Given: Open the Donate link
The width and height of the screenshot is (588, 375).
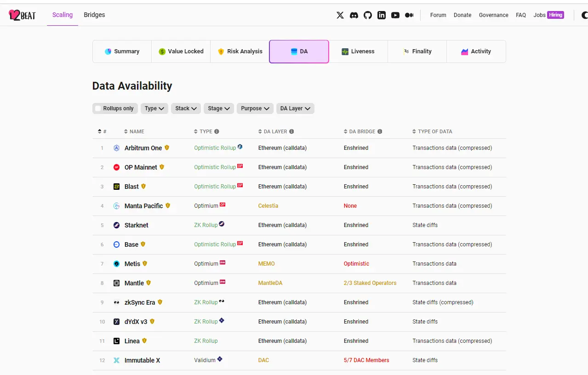Looking at the screenshot, I should pos(462,15).
